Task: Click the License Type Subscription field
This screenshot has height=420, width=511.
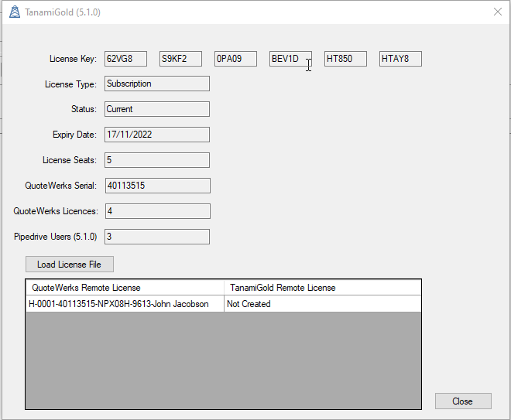Action: click(x=156, y=84)
